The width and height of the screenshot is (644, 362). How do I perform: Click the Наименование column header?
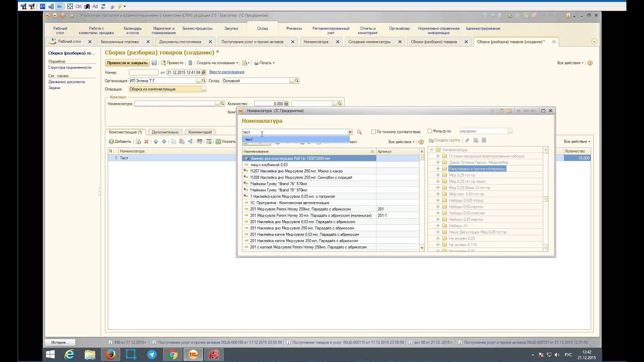point(309,151)
